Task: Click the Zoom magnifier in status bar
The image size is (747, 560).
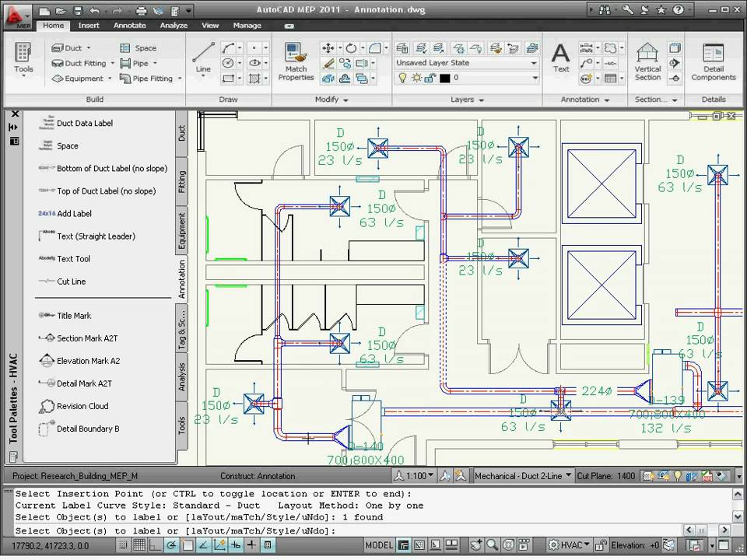Action: tap(492, 544)
